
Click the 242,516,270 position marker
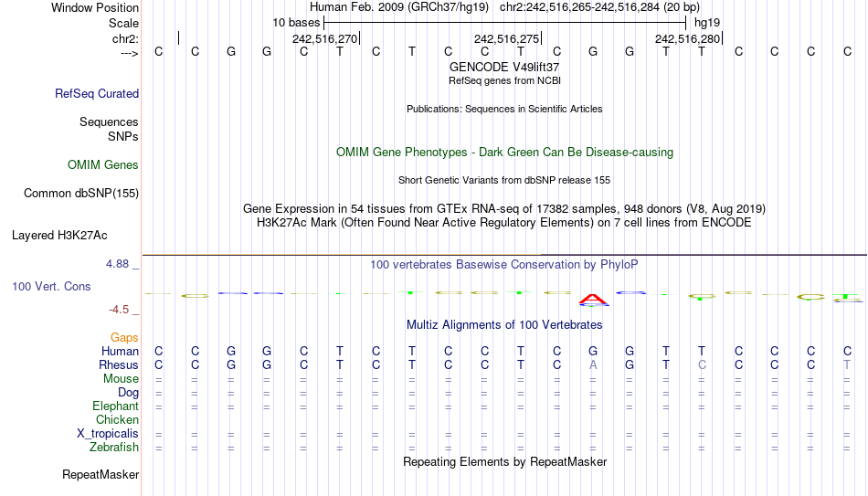pyautogui.click(x=325, y=38)
